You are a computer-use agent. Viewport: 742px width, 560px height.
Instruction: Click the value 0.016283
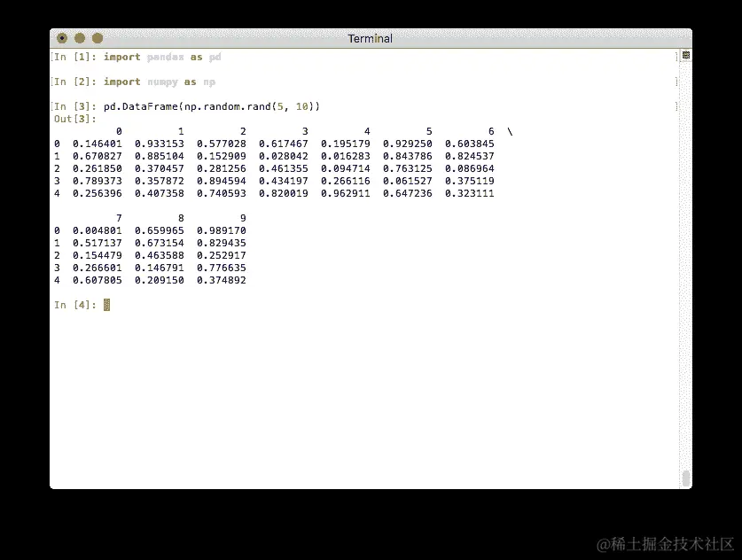(x=345, y=156)
